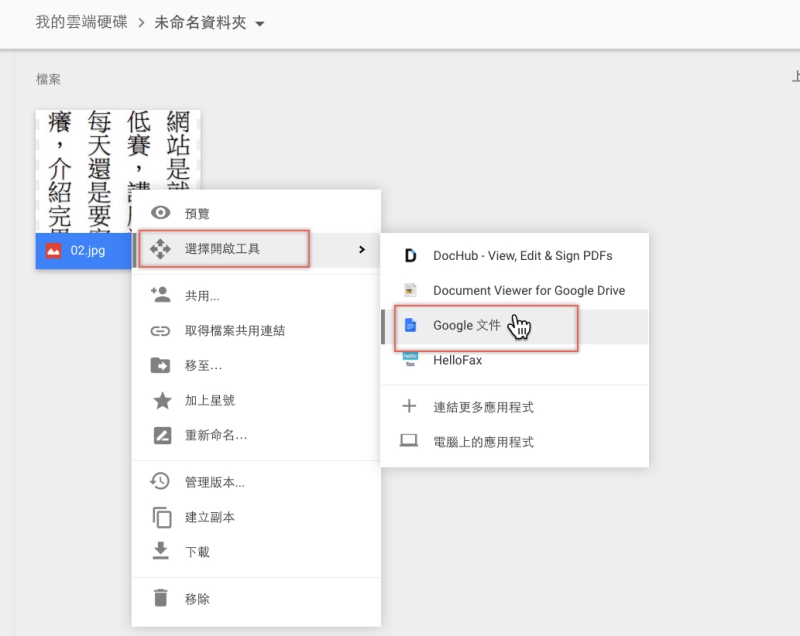Viewport: 800px width, 636px height.
Task: Click the 02.jpg image thumbnail preview
Action: (x=118, y=171)
